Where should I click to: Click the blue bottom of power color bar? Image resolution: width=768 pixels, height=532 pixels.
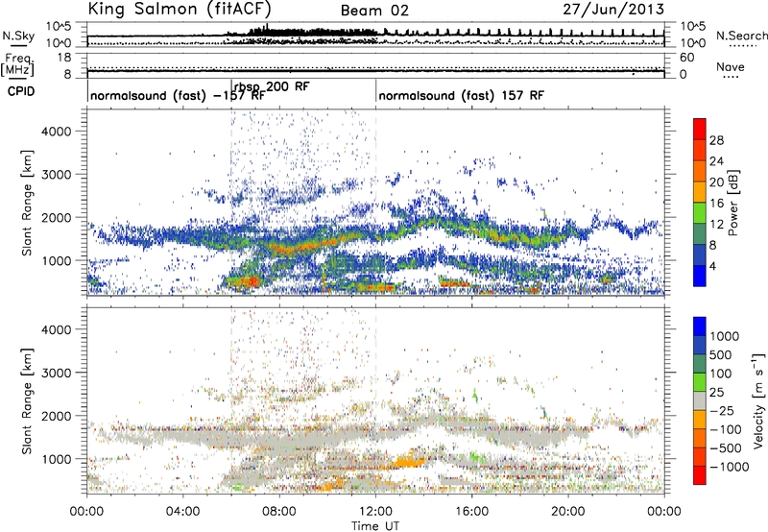click(700, 276)
